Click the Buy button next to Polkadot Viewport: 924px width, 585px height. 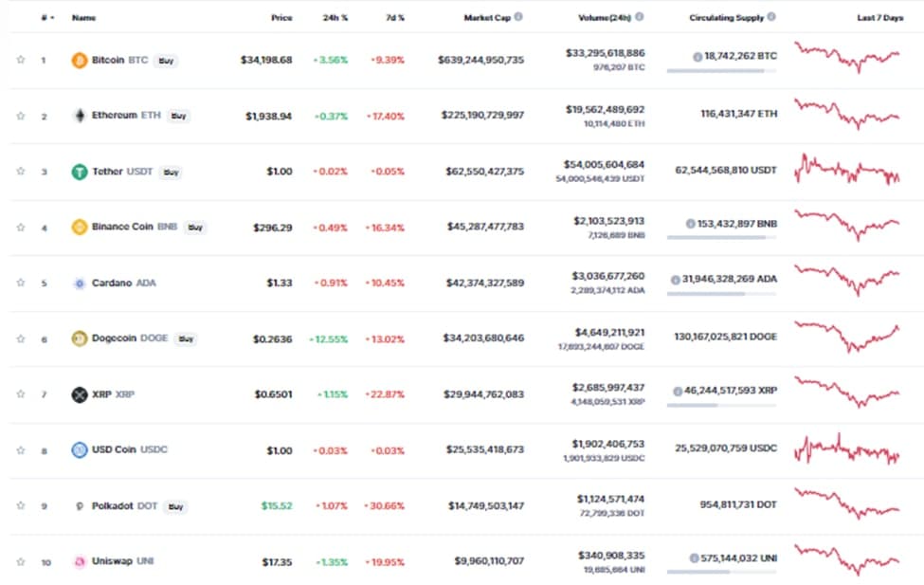coord(175,506)
